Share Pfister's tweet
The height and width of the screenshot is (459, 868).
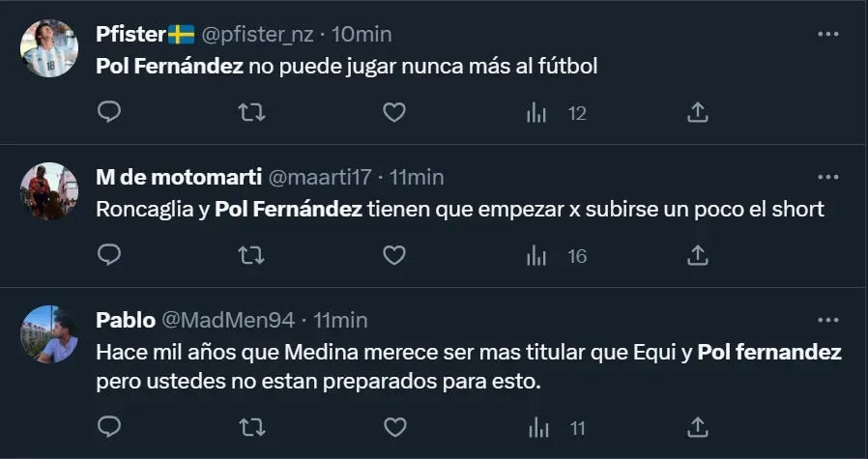697,113
